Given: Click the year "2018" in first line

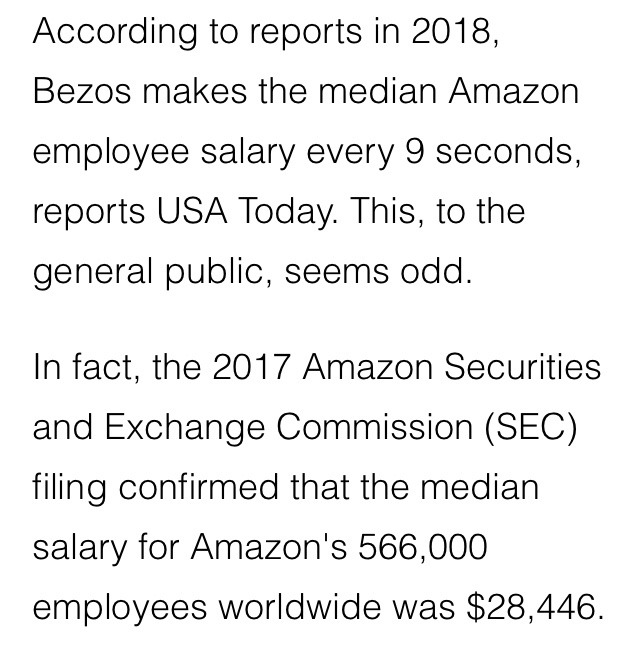Looking at the screenshot, I should pos(446,32).
